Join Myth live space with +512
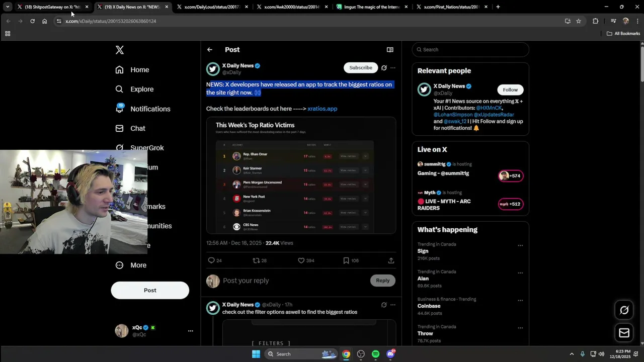This screenshot has height=362, width=644. coord(511,204)
